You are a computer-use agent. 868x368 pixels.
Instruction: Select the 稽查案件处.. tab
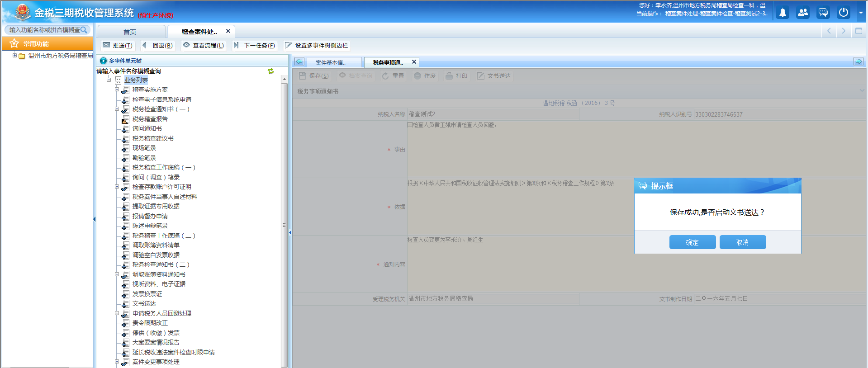click(x=199, y=32)
